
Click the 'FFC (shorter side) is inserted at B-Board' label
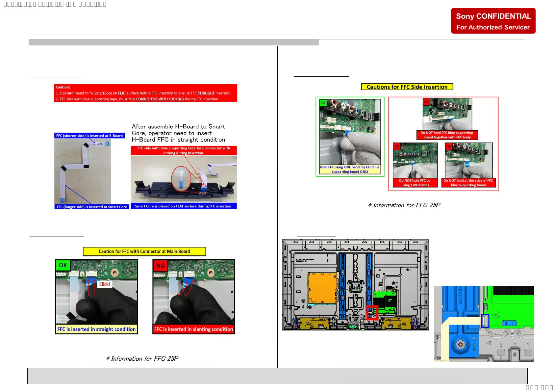pos(89,136)
